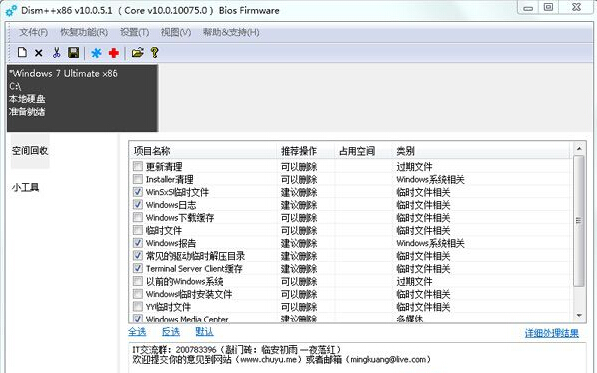597x373 pixels.
Task: Check the YY临时文件 checkbox
Action: (138, 306)
